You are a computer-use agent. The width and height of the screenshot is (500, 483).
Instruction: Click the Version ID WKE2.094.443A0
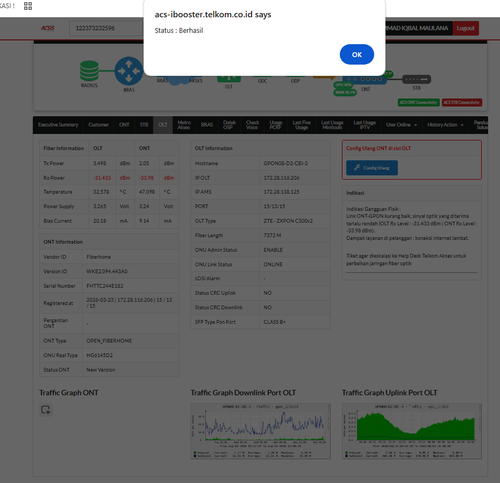tap(107, 271)
